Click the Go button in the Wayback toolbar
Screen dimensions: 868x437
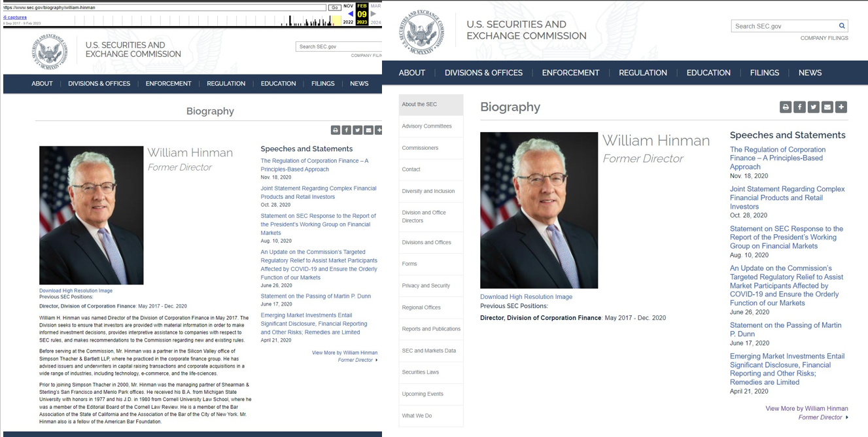334,8
